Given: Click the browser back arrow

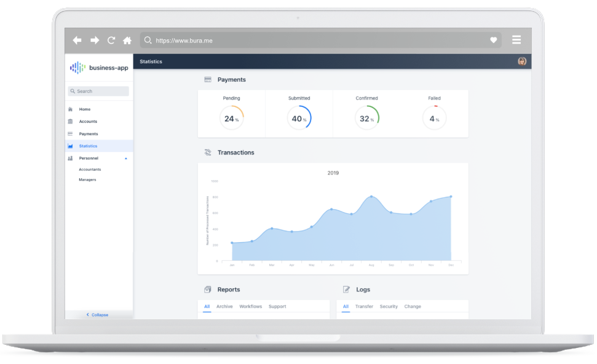Looking at the screenshot, I should [x=77, y=41].
